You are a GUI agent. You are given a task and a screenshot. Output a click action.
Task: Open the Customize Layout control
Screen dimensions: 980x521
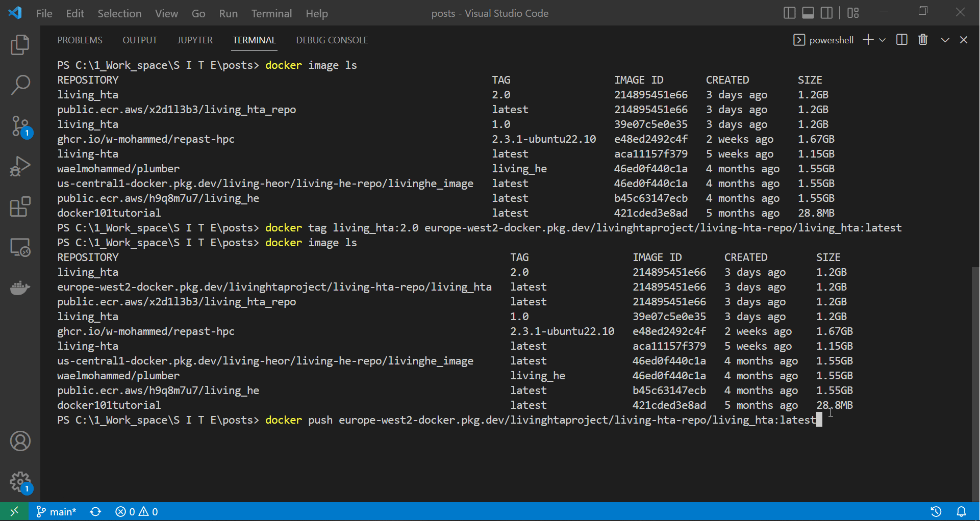852,13
